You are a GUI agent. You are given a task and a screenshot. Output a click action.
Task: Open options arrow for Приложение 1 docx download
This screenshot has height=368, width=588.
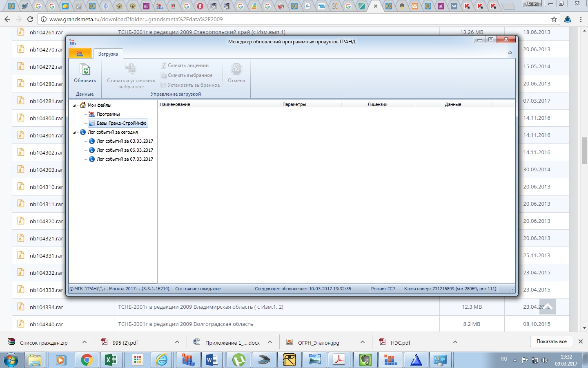[270, 342]
